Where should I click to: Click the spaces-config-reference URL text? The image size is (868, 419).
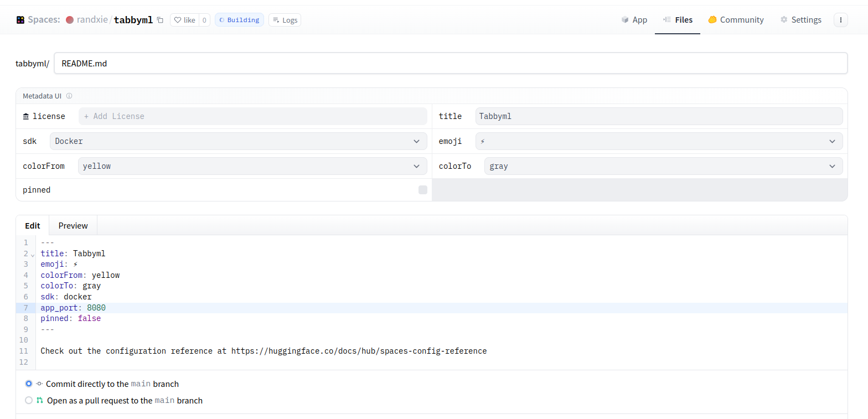359,351
